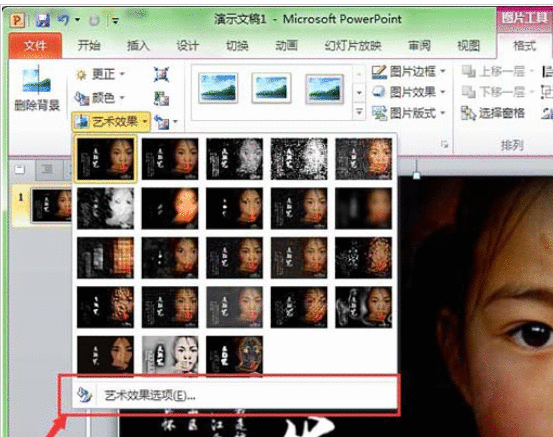This screenshot has height=437, width=553.
Task: Apply the mosaic effect, third row first
Action: [105, 257]
